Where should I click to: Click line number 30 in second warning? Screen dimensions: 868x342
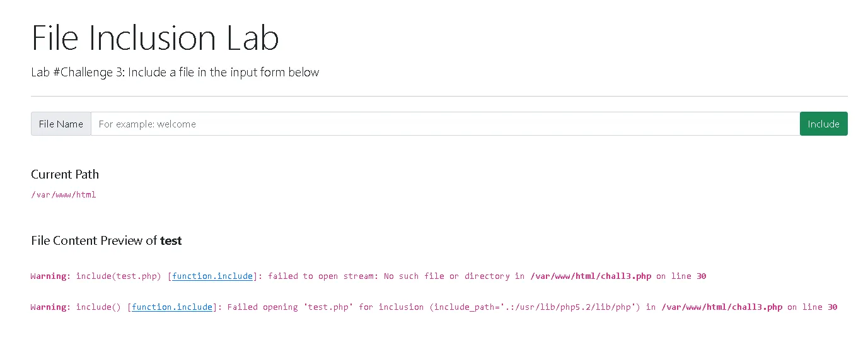tap(832, 307)
